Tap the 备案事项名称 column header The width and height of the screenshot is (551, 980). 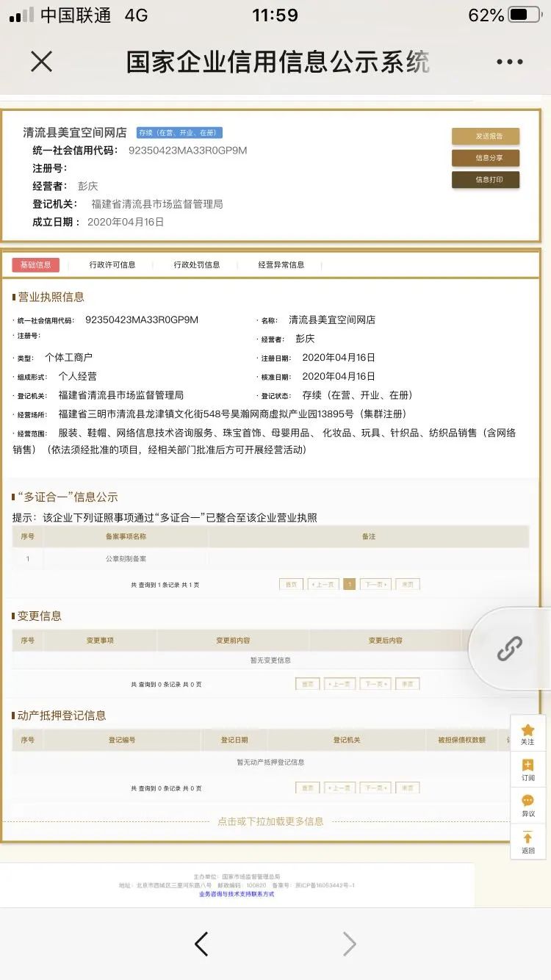126,536
